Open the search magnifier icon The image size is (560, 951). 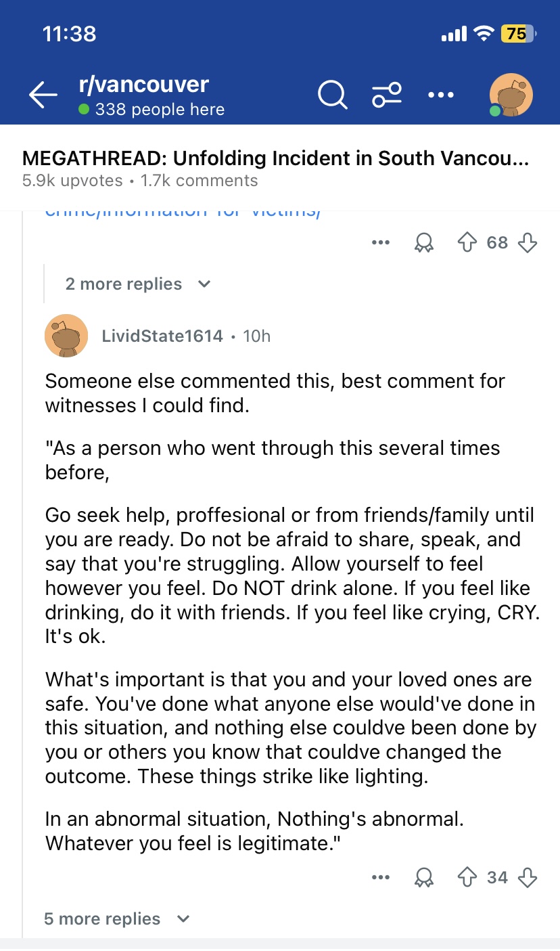pyautogui.click(x=332, y=95)
